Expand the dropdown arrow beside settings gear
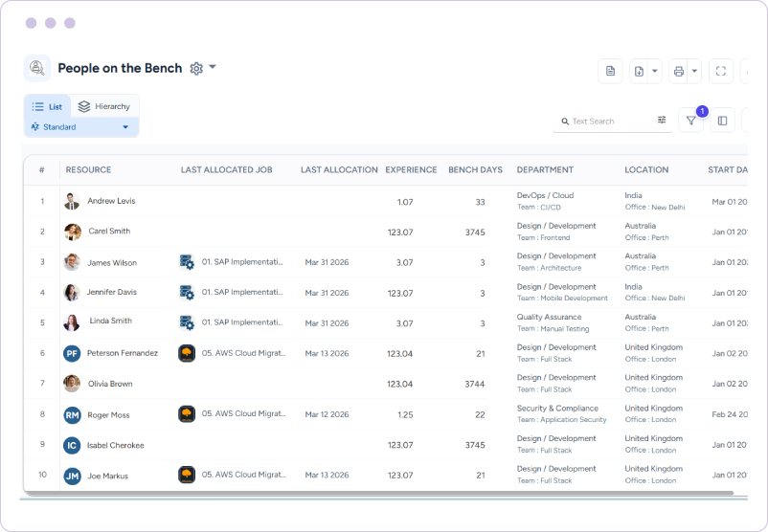This screenshot has height=532, width=768. [213, 67]
